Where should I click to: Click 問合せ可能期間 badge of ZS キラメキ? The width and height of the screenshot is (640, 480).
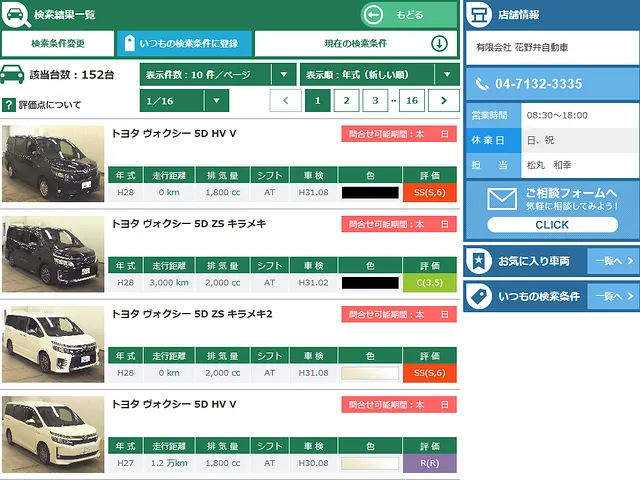point(399,224)
